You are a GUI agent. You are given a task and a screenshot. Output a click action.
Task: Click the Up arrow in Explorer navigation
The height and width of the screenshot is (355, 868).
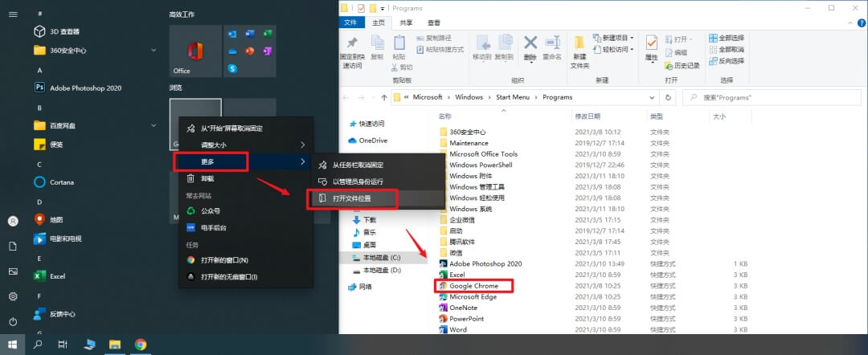[384, 97]
